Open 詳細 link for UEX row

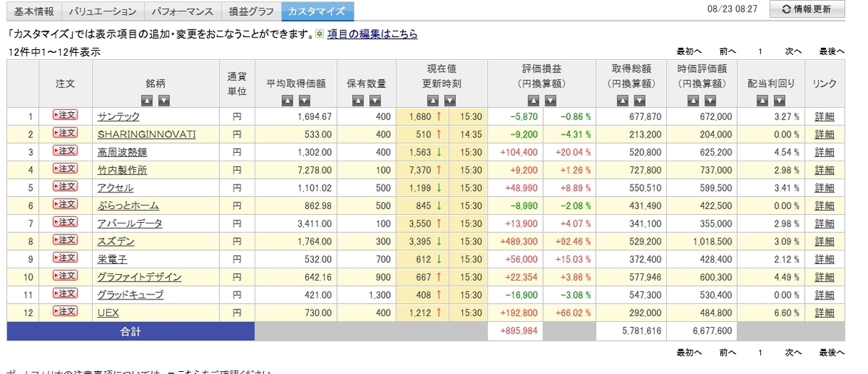(824, 313)
